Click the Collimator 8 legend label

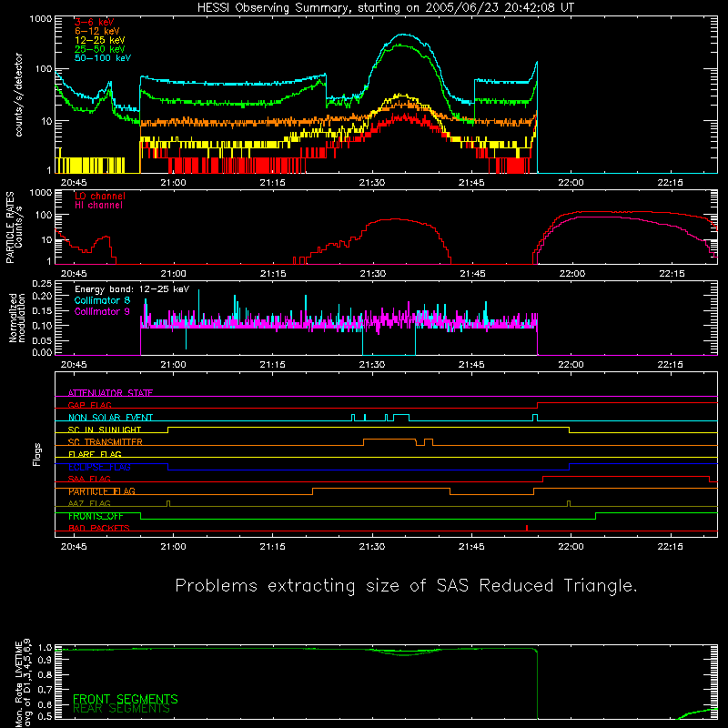[102, 300]
